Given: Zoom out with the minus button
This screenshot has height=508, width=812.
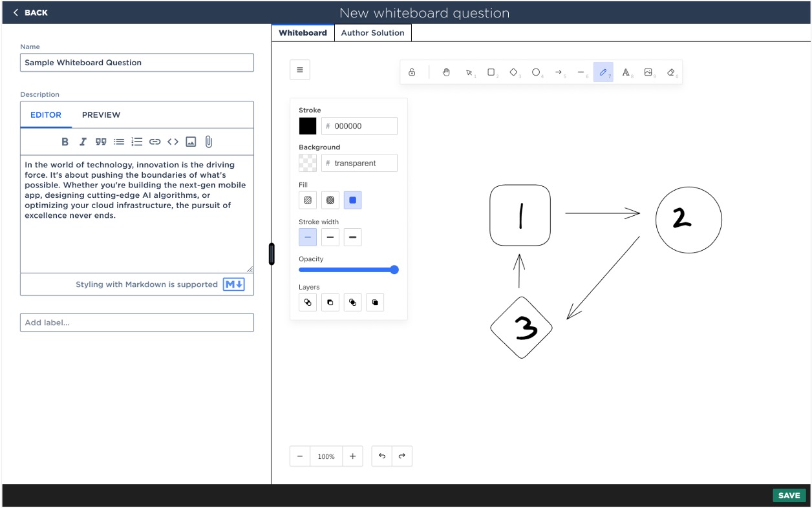Looking at the screenshot, I should click(x=300, y=456).
